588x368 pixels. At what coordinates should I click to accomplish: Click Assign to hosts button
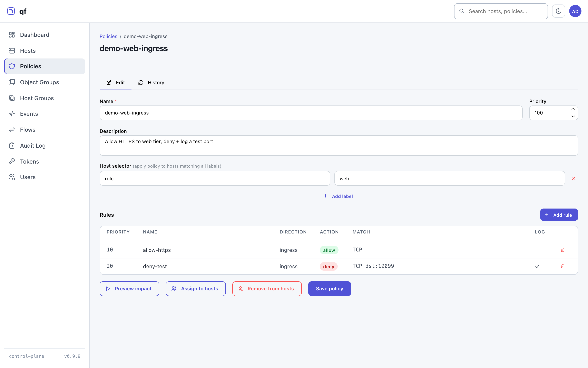click(196, 289)
